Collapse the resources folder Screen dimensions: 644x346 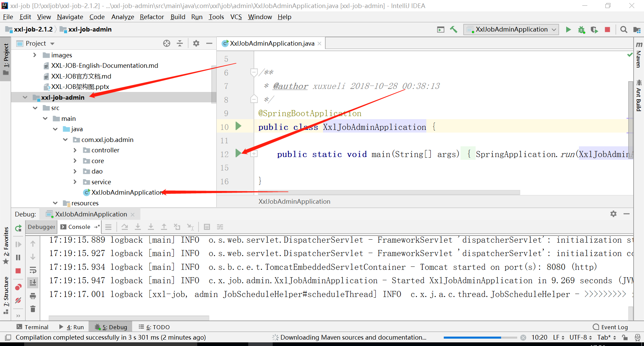pos(55,203)
